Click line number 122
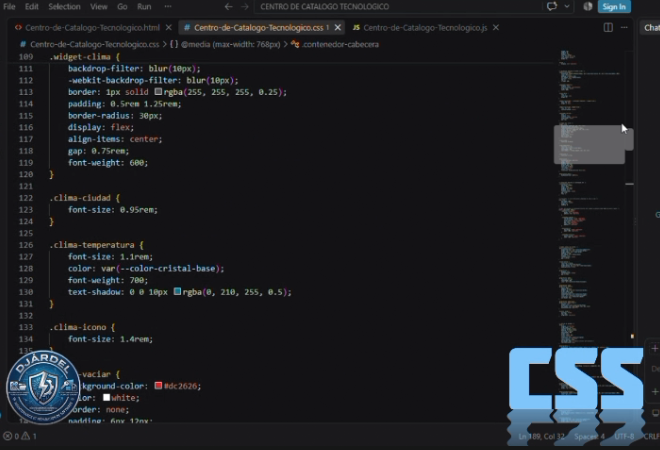 26,198
